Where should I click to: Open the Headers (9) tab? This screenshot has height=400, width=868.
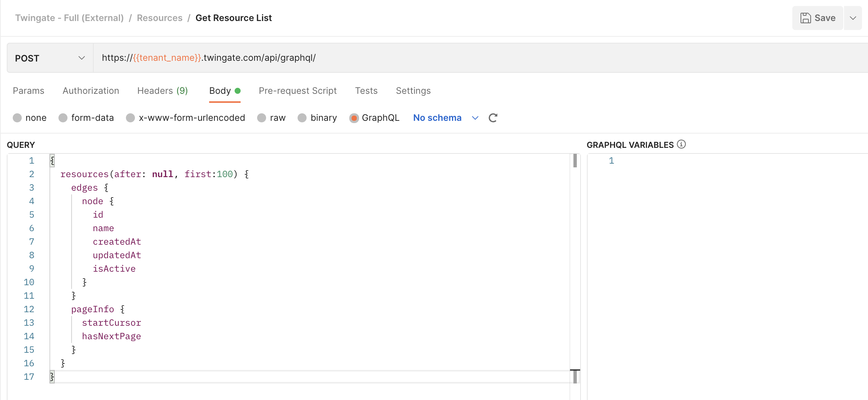coord(163,91)
